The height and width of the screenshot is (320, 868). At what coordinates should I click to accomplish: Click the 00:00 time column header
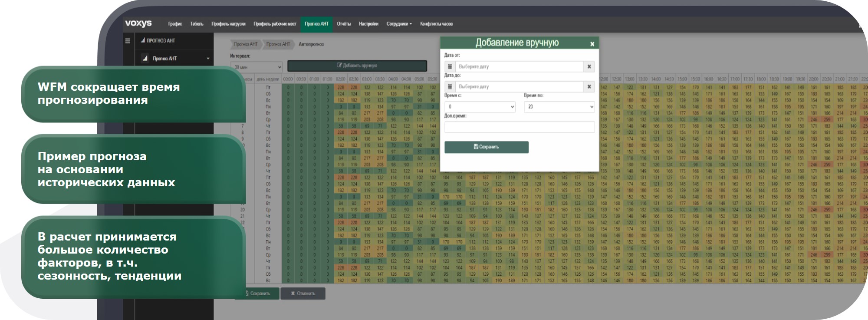pyautogui.click(x=288, y=79)
